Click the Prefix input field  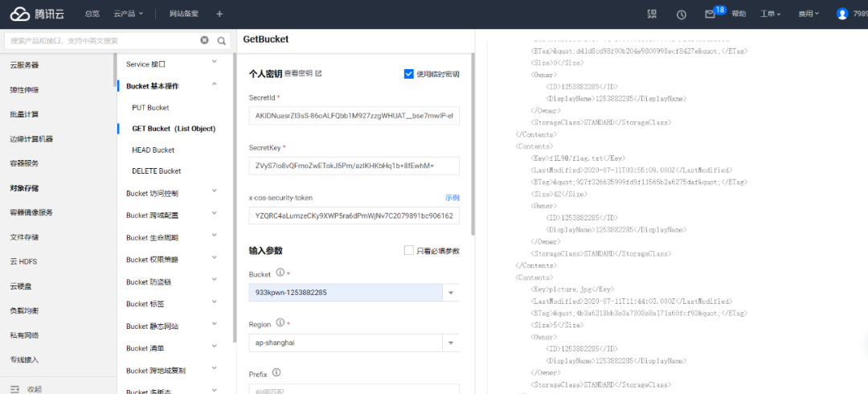(354, 389)
